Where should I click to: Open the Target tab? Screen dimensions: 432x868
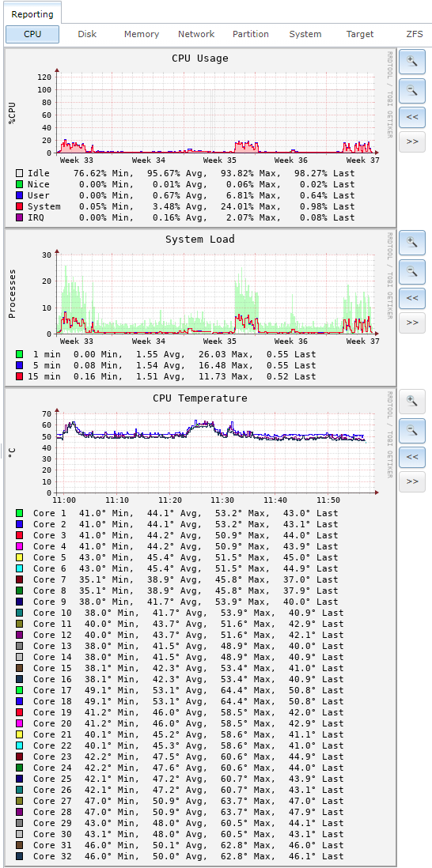[360, 34]
